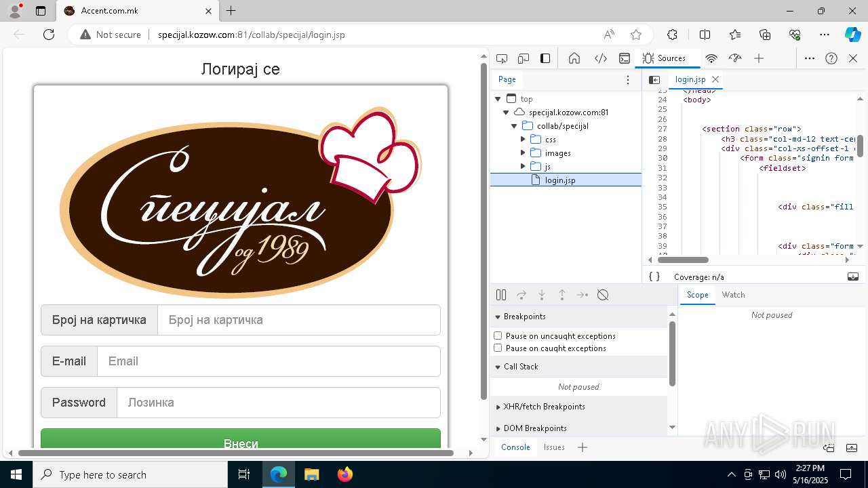The width and height of the screenshot is (868, 488).
Task: Expand the js folder
Action: pyautogui.click(x=523, y=167)
